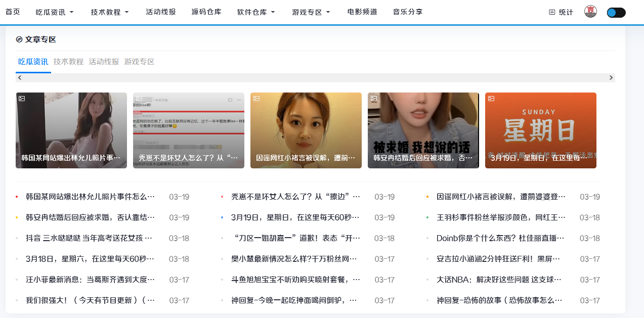Switch to the 游戏专区 tab in 文章专区
The height and width of the screenshot is (318, 644).
(139, 62)
